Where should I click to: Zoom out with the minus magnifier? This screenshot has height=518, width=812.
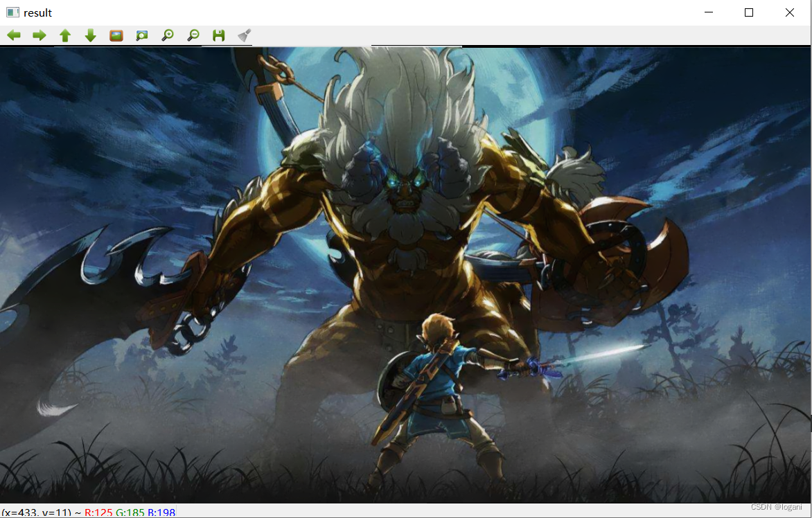[193, 35]
